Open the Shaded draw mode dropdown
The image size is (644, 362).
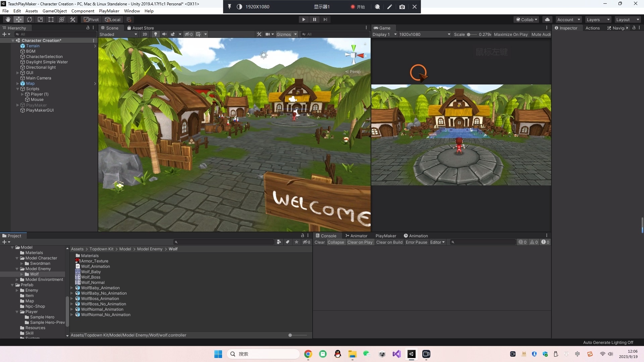coord(118,34)
